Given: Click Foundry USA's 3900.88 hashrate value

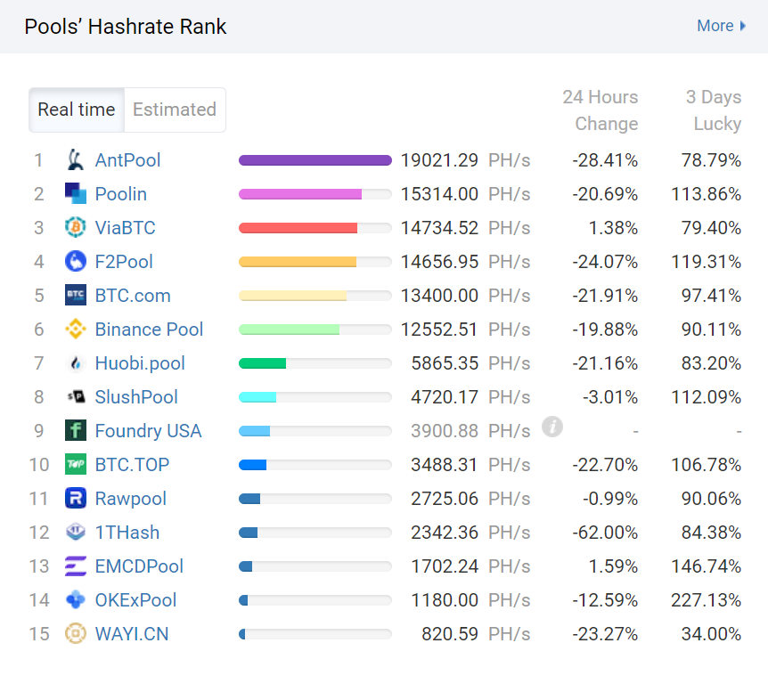Looking at the screenshot, I should [445, 431].
